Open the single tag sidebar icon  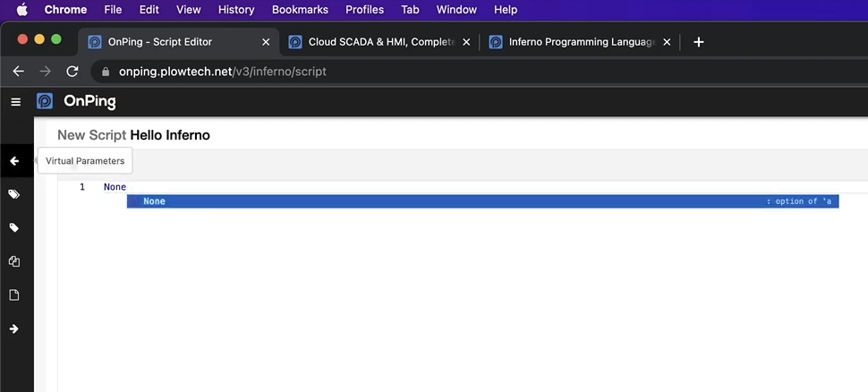14,228
